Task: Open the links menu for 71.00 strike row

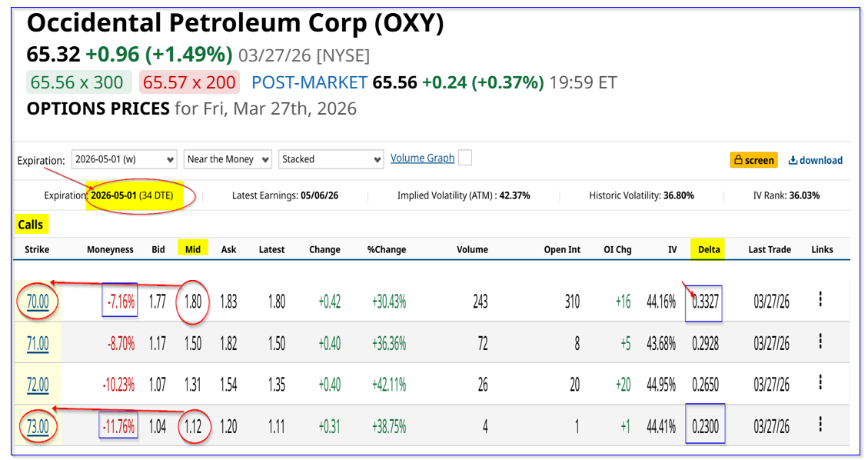Action: (820, 342)
